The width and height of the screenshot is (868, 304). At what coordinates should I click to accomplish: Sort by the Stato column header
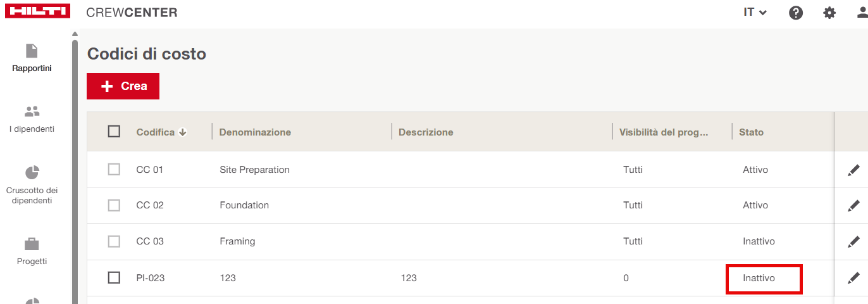click(x=751, y=132)
